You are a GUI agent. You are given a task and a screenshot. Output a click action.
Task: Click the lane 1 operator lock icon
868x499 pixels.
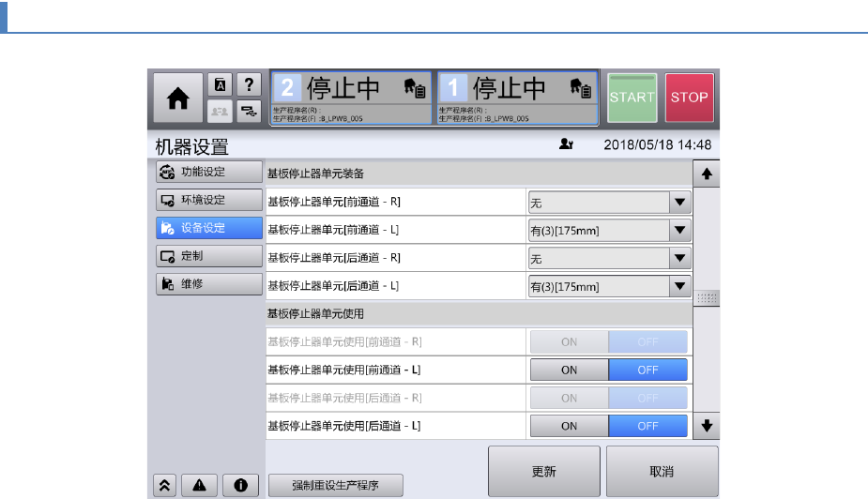click(x=580, y=87)
